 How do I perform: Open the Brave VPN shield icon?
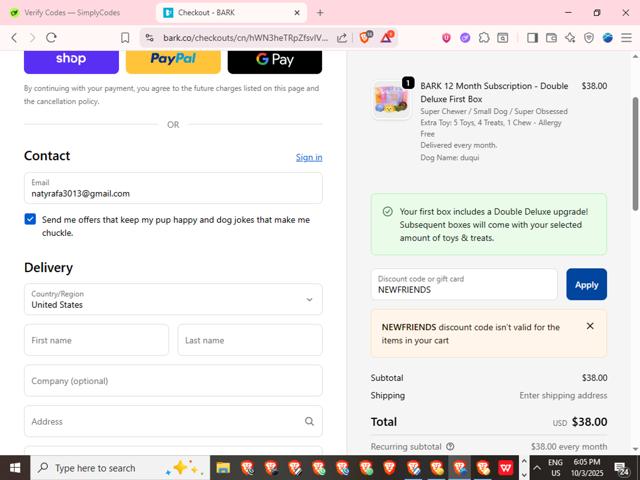(x=589, y=38)
